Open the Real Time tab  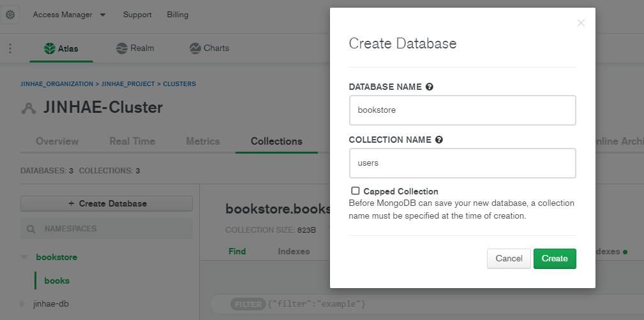(x=132, y=141)
